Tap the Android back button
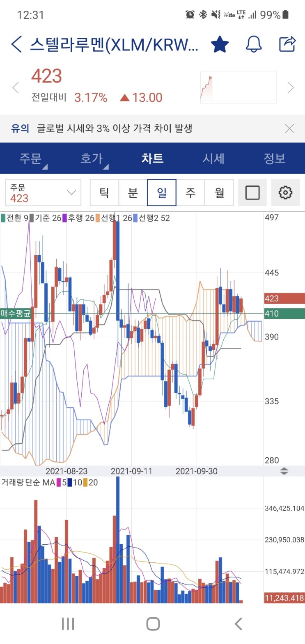Screen dimensions: 305x644 (x=238, y=624)
